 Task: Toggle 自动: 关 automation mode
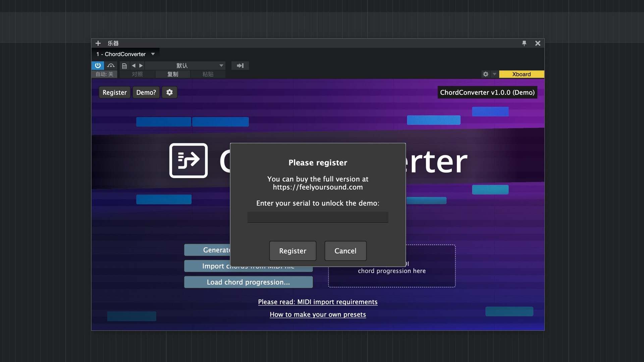(x=104, y=74)
